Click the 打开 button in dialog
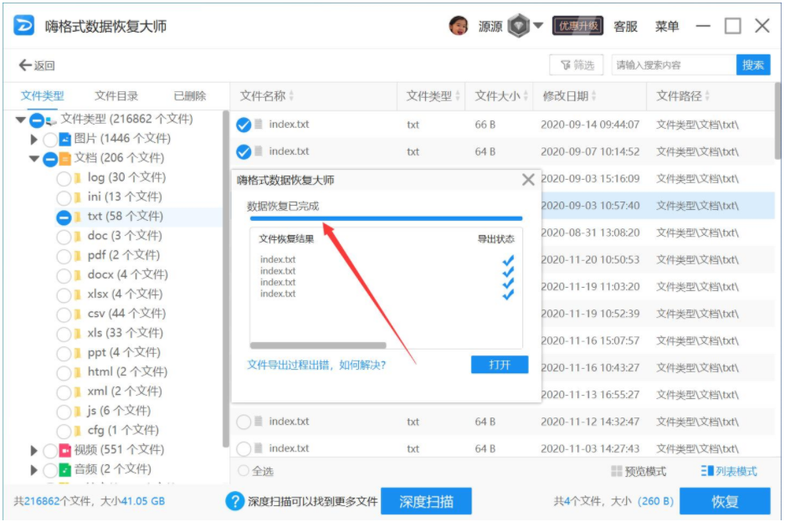Viewport: 785px width, 532px height. pyautogui.click(x=500, y=365)
